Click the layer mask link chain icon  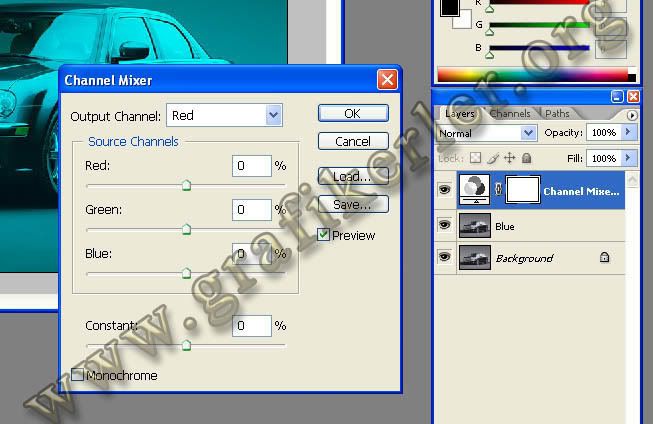(x=500, y=190)
